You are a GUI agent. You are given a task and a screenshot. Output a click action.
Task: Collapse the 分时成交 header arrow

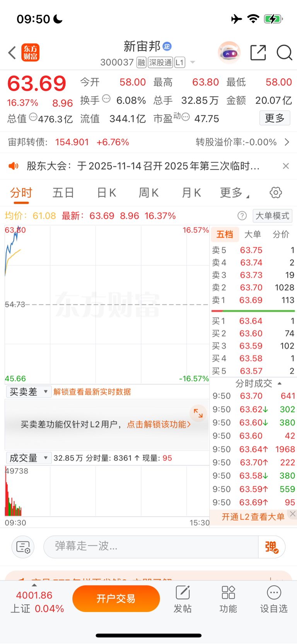(280, 383)
